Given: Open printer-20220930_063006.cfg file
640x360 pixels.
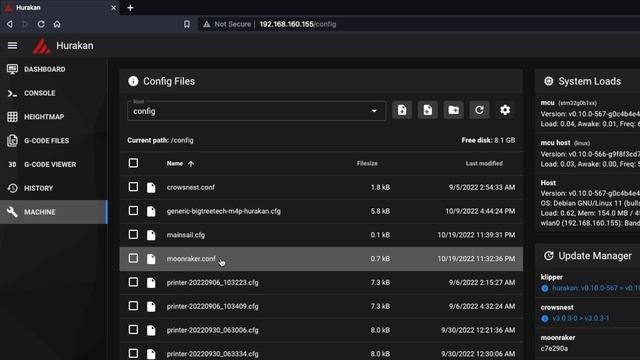Looking at the screenshot, I should click(212, 330).
